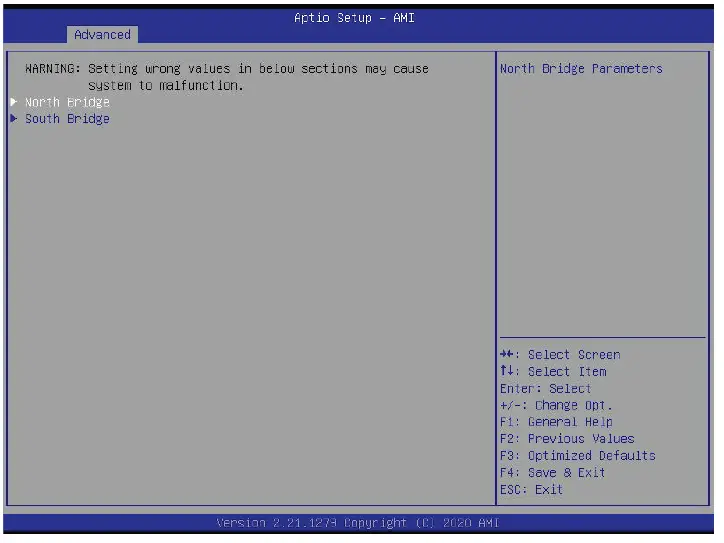Click the 'WARNING: Setting wrong values' text line
This screenshot has width=724, height=543.
coord(227,69)
